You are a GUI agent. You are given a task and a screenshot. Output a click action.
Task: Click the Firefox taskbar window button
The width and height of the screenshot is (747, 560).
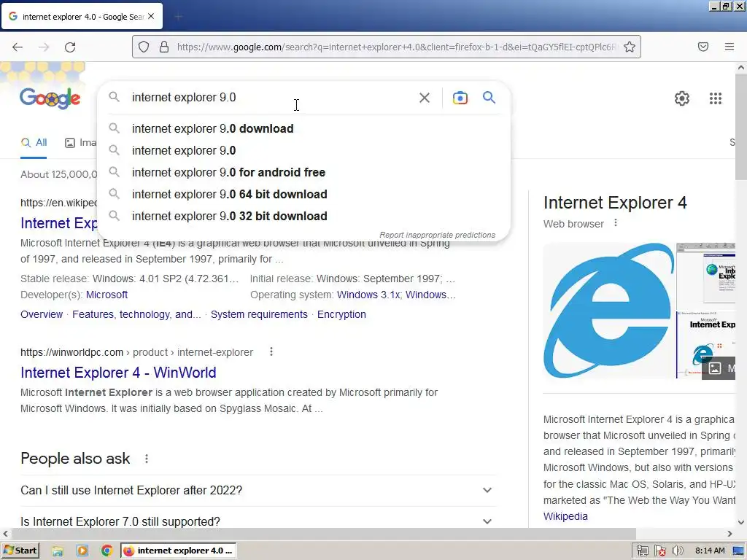(178, 551)
